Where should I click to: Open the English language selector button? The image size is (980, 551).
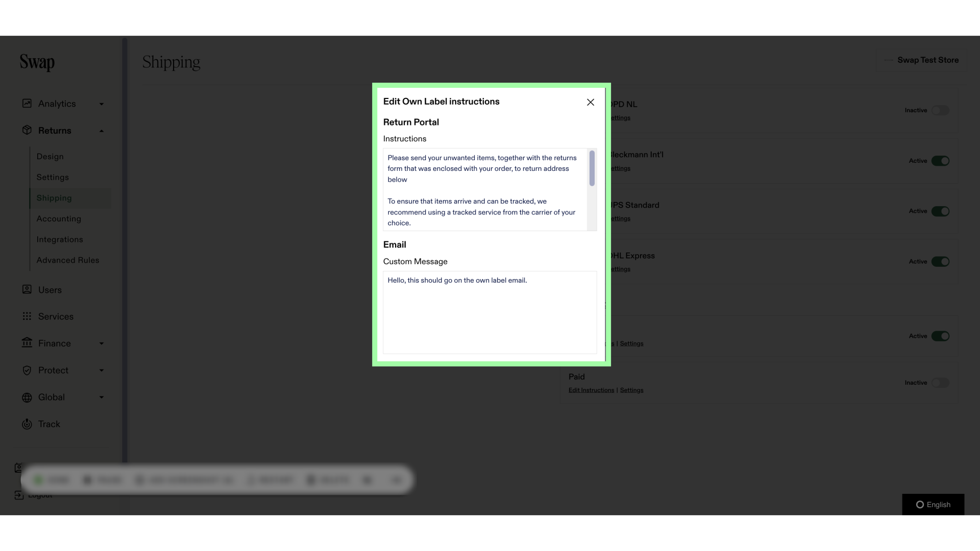click(x=933, y=505)
